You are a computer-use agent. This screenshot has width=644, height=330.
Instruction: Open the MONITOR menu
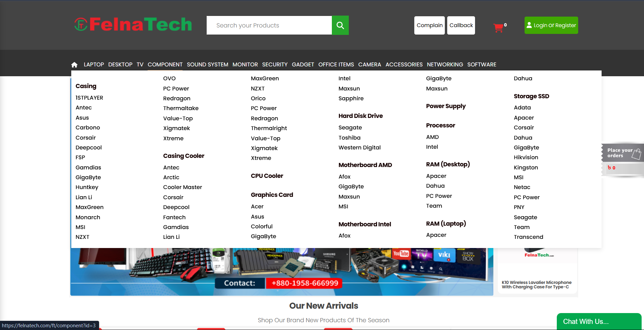click(245, 64)
